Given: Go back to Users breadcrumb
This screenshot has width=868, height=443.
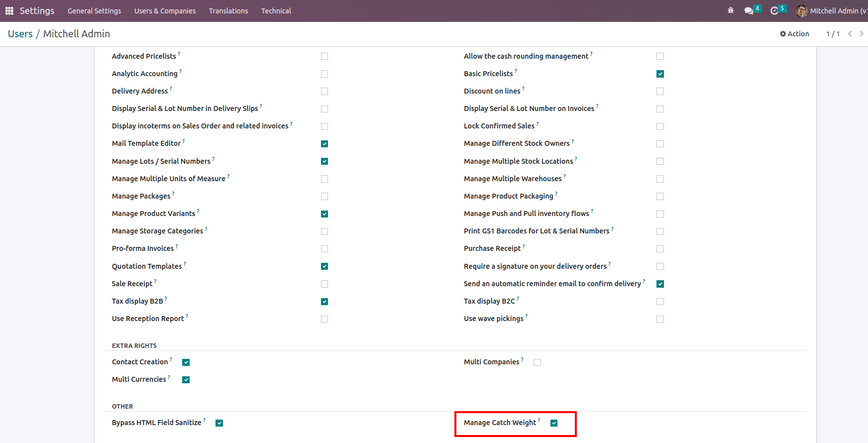Looking at the screenshot, I should click(x=20, y=34).
